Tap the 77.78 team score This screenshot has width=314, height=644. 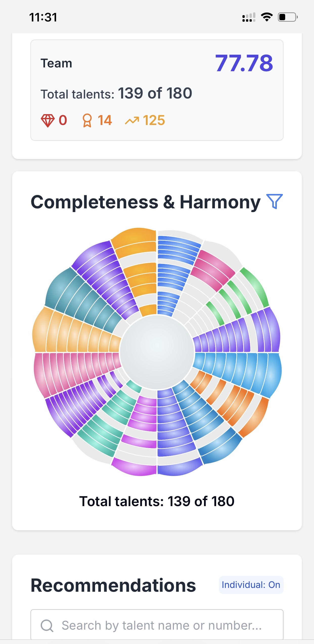coord(244,63)
